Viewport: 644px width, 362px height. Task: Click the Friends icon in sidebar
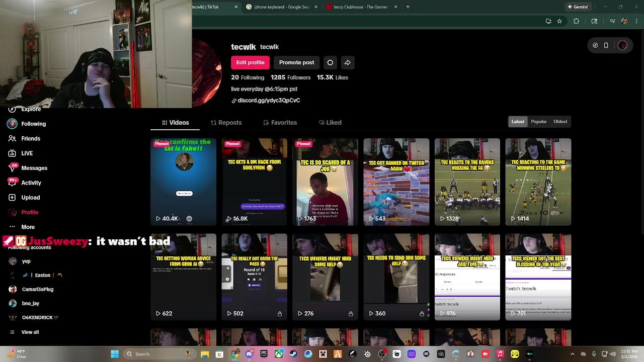(12, 138)
